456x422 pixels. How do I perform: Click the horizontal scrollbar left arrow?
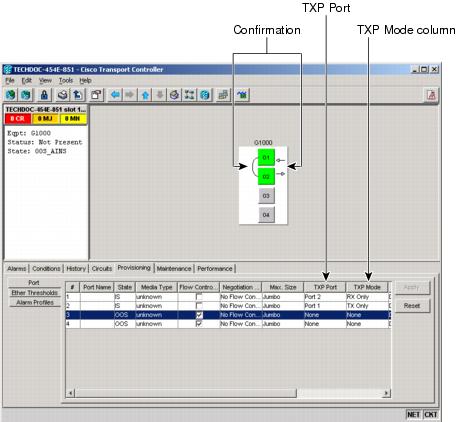pos(70,393)
